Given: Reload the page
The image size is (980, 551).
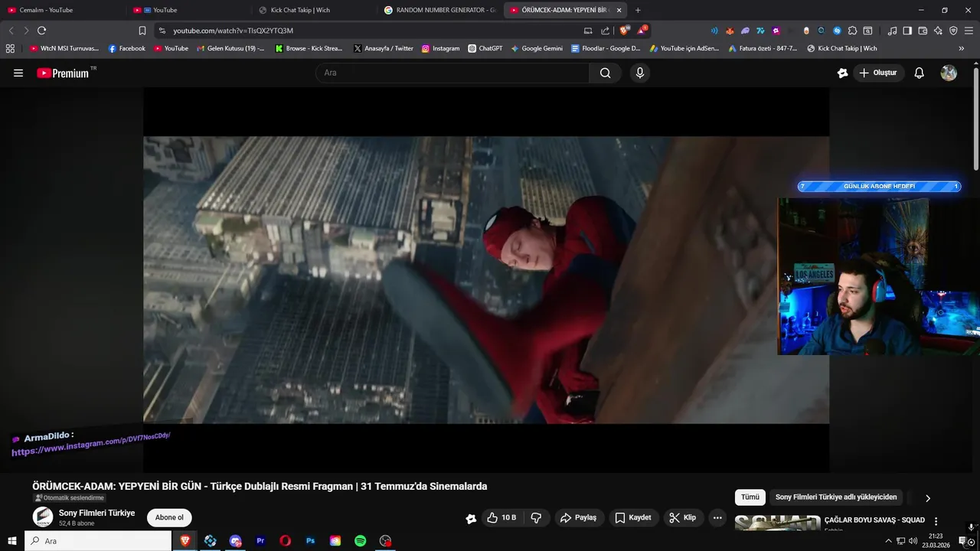Looking at the screenshot, I should (x=41, y=31).
